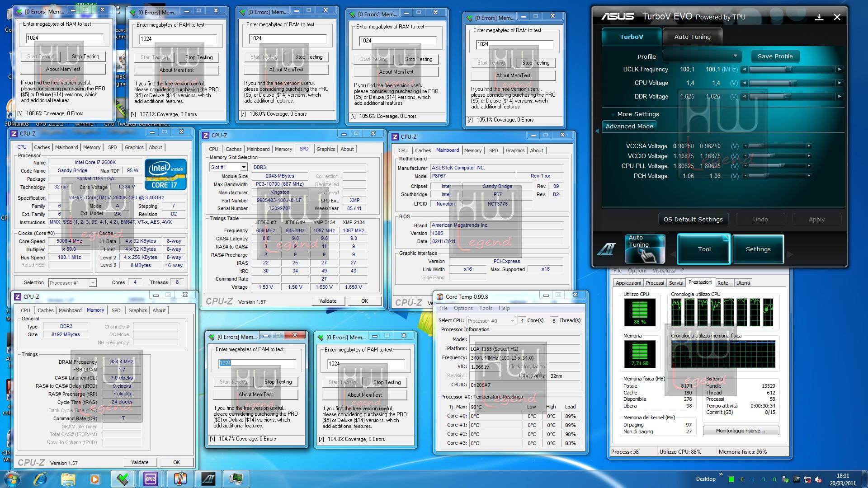Open Windows Explorer folder taskbar icon
The width and height of the screenshot is (868, 488).
68,479
